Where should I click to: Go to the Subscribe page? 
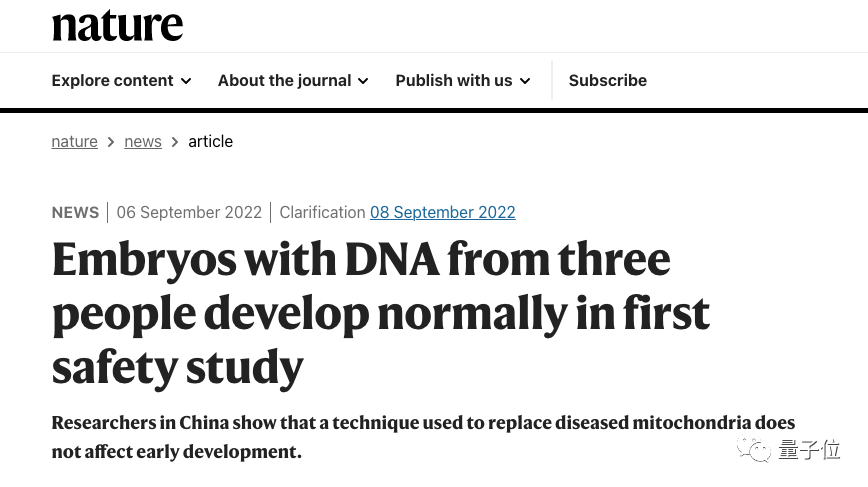[x=607, y=80]
